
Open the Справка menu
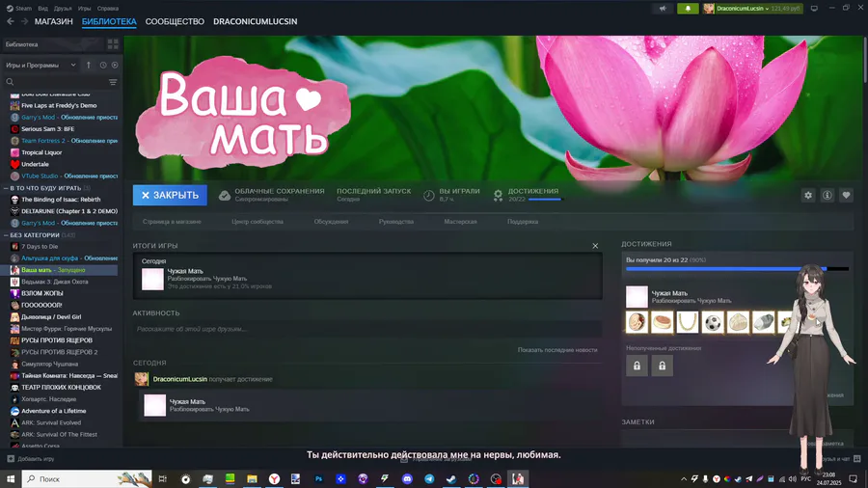[x=107, y=9]
